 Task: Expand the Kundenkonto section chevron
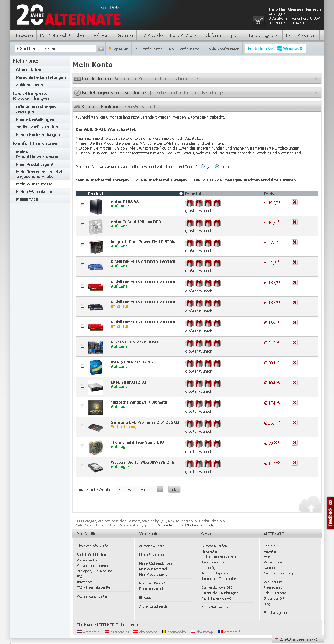coord(316,79)
